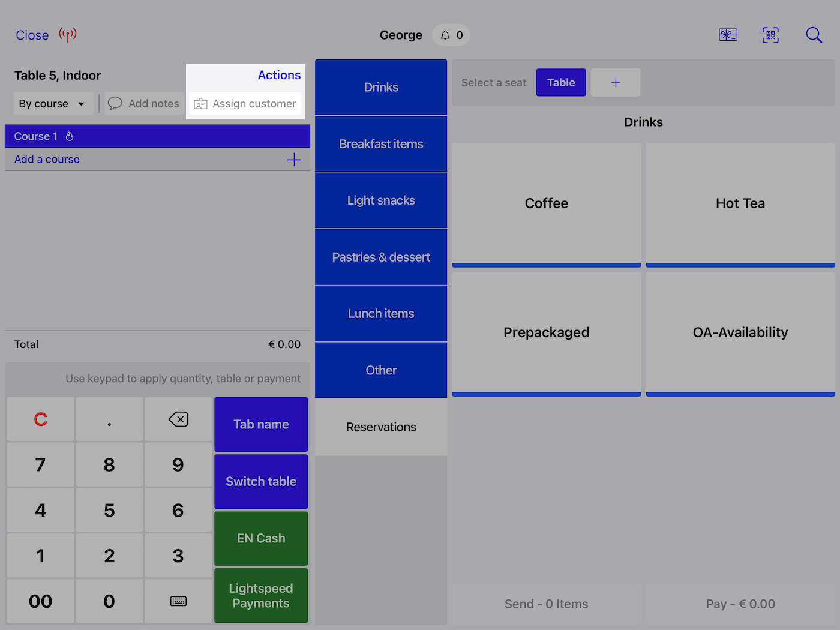
Task: Tap keypad digit 4
Action: (x=41, y=511)
